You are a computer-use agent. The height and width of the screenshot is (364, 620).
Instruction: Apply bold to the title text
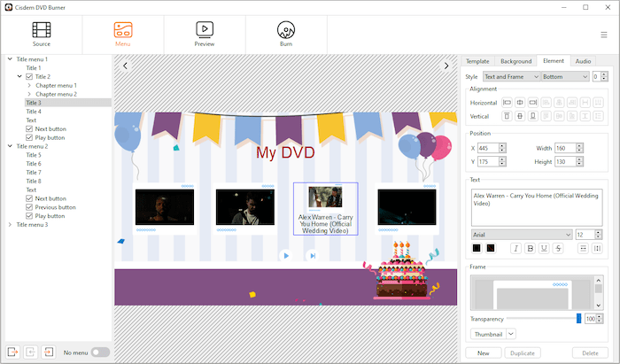coord(531,248)
